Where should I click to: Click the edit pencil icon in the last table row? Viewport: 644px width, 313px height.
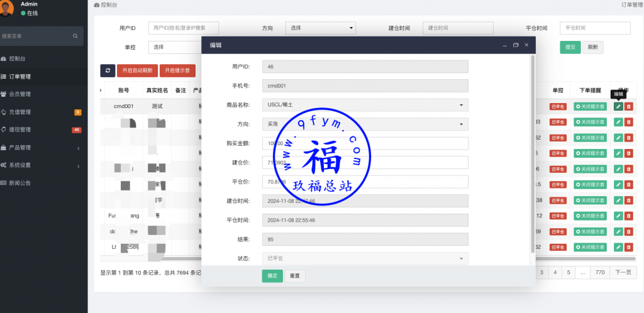618,247
